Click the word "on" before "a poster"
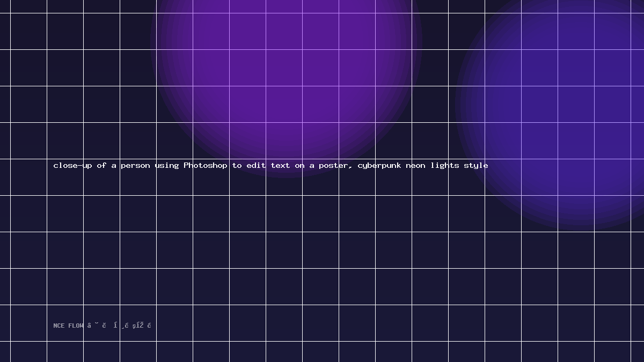 [299, 165]
